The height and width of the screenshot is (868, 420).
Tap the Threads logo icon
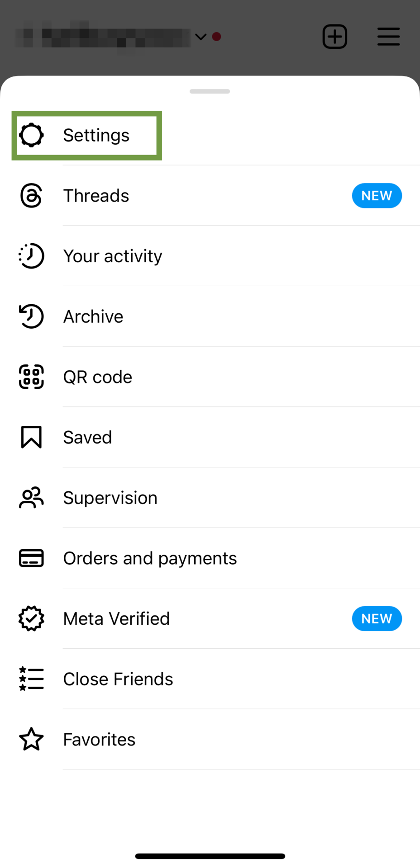tap(31, 196)
